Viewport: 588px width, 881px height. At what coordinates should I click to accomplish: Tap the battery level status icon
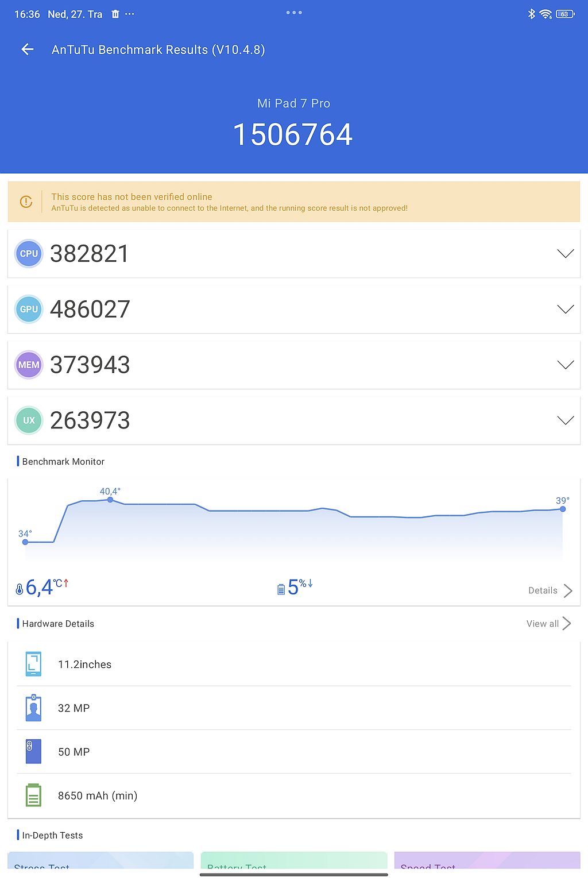click(565, 14)
